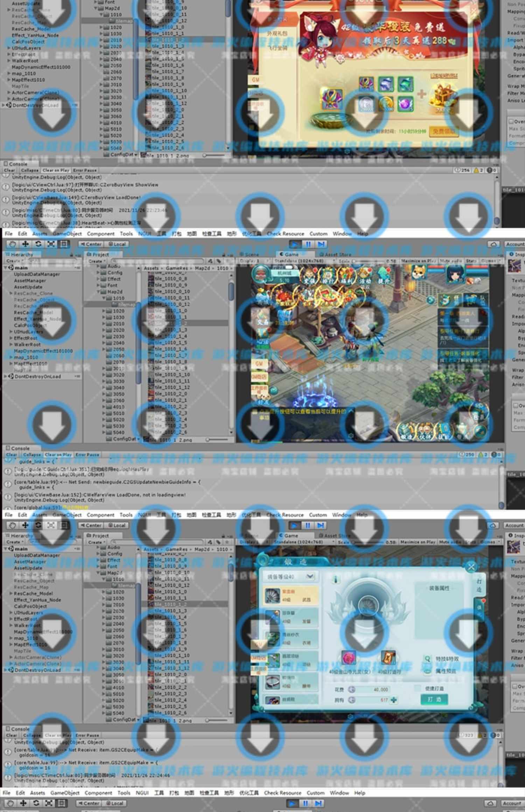Click 属性预览 in the forge dialog
Image resolution: width=525 pixels, height=812 pixels.
tap(446, 671)
